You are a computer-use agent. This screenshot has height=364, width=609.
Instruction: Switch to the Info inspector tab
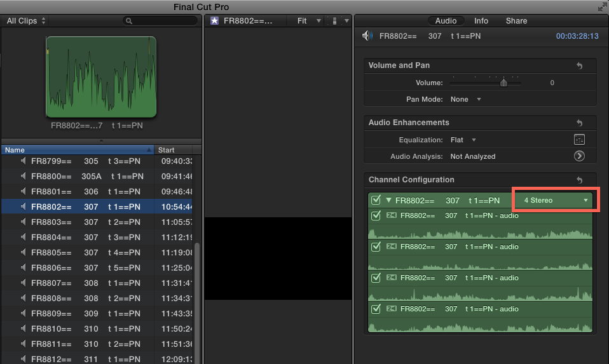tap(481, 21)
